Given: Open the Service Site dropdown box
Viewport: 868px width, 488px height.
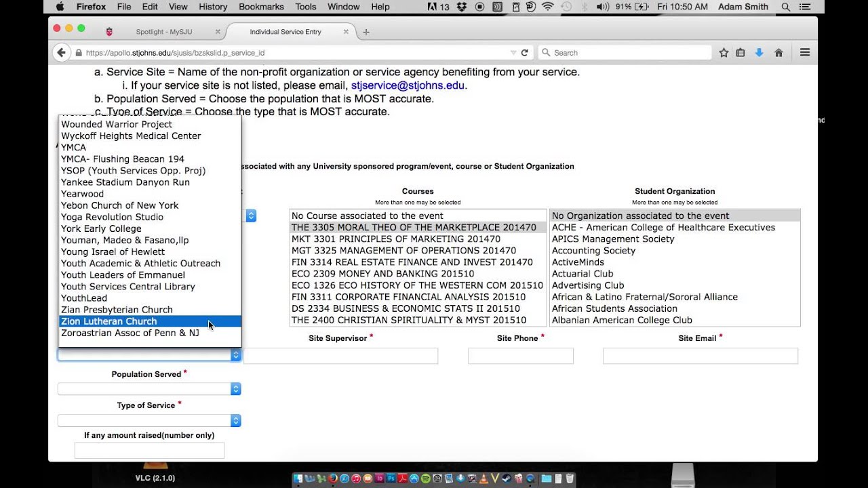Looking at the screenshot, I should point(149,354).
